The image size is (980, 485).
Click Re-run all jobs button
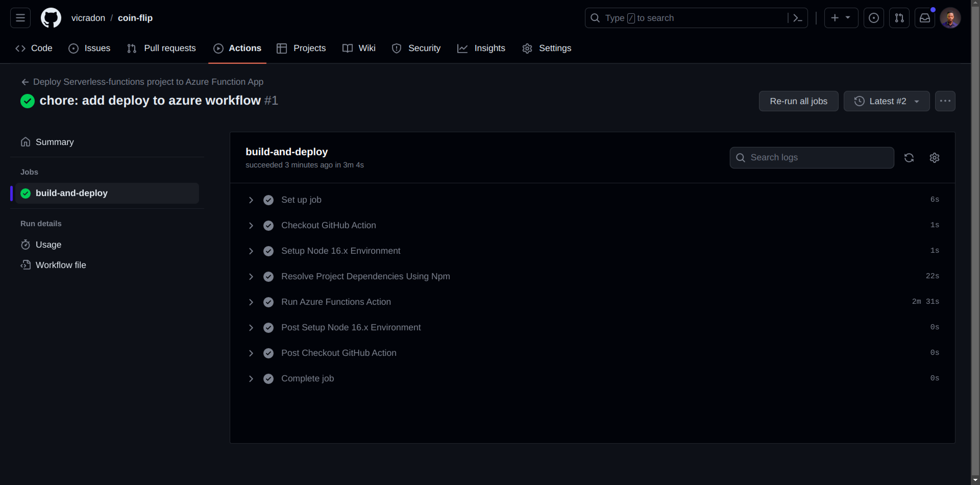[x=798, y=101]
